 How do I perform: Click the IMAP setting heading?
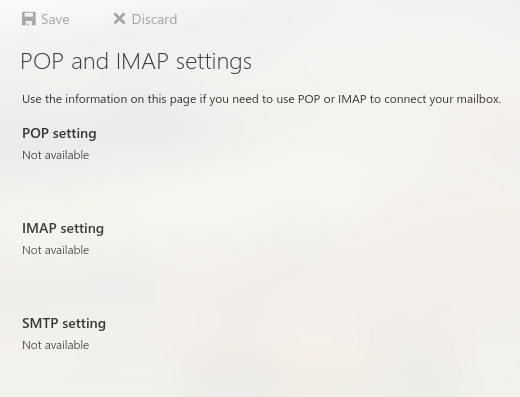coord(63,229)
